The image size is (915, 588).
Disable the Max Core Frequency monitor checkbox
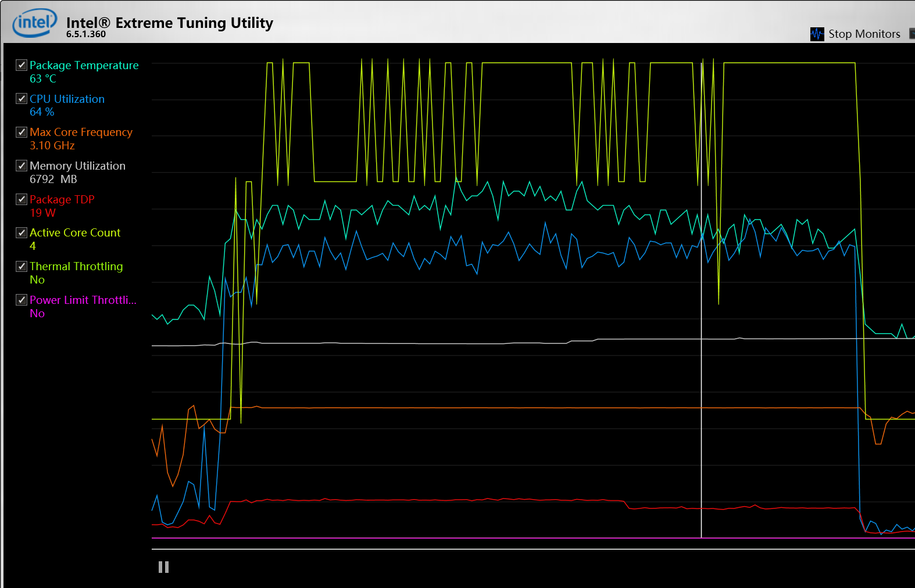22,132
